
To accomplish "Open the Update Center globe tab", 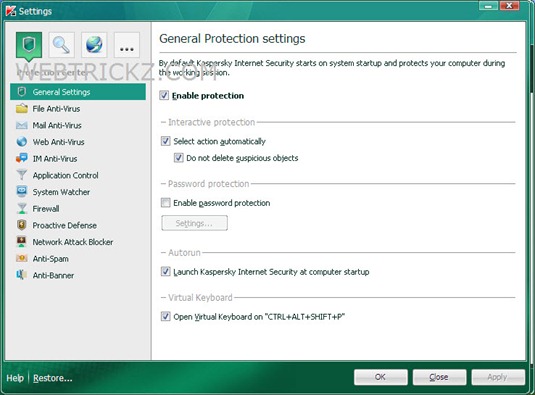I will click(x=94, y=45).
